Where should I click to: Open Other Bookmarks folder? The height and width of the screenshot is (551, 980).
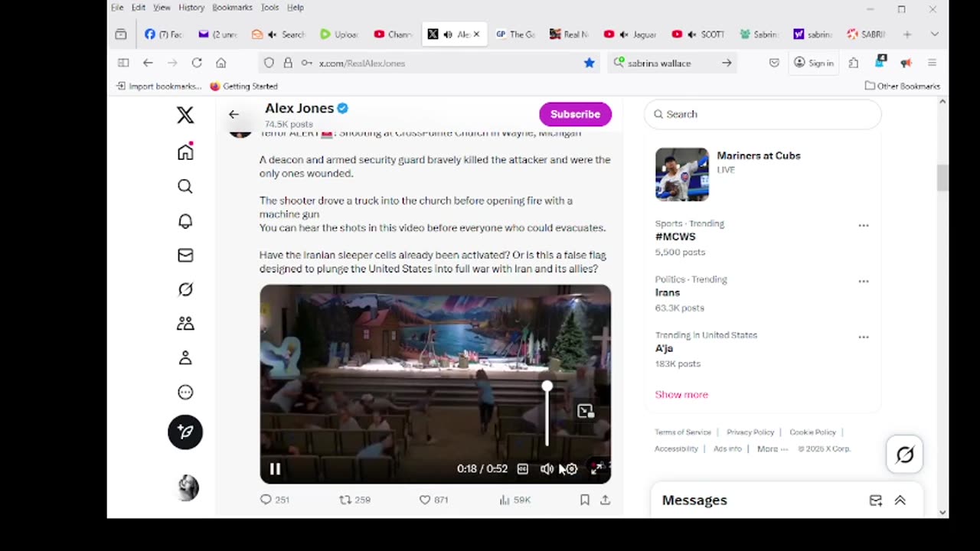pos(902,86)
